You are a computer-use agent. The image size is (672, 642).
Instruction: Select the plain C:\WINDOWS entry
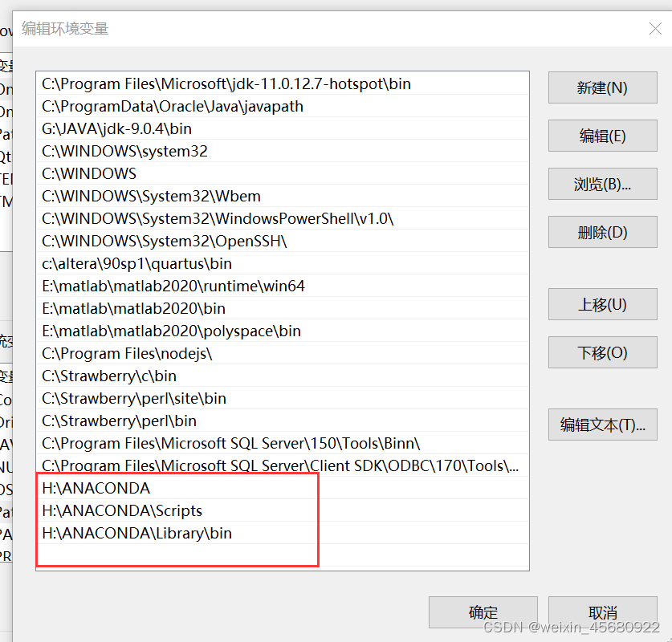pyautogui.click(x=283, y=173)
